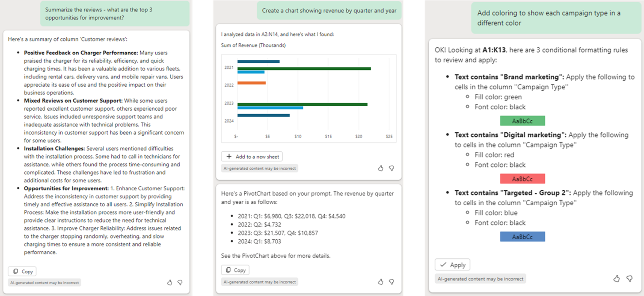
Task: Select the green AaBbCc preview swatch
Action: 522,121
